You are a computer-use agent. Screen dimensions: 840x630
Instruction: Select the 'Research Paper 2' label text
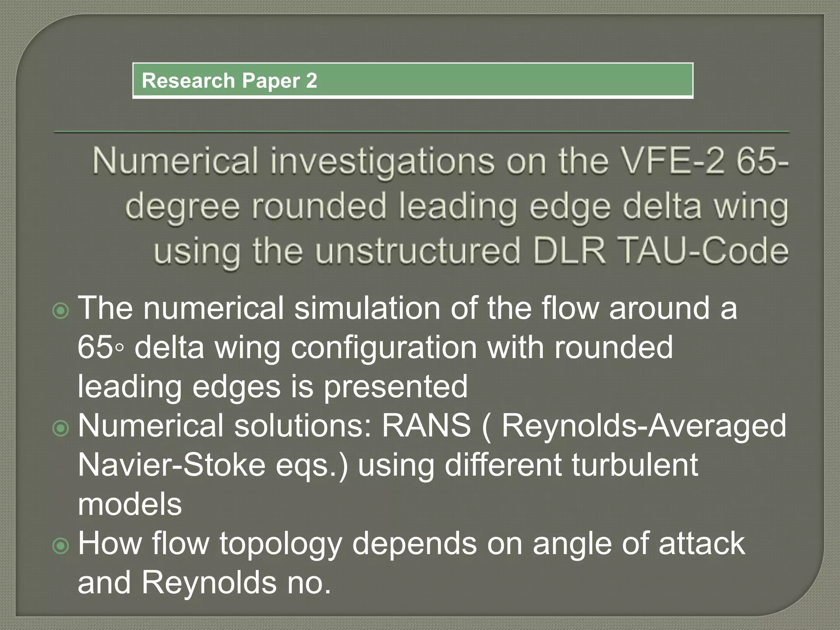pos(229,80)
